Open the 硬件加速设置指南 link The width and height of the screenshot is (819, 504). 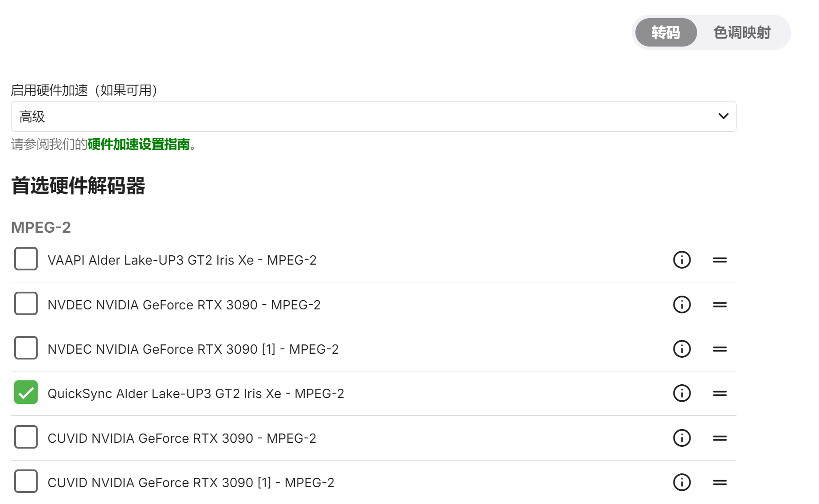point(139,144)
